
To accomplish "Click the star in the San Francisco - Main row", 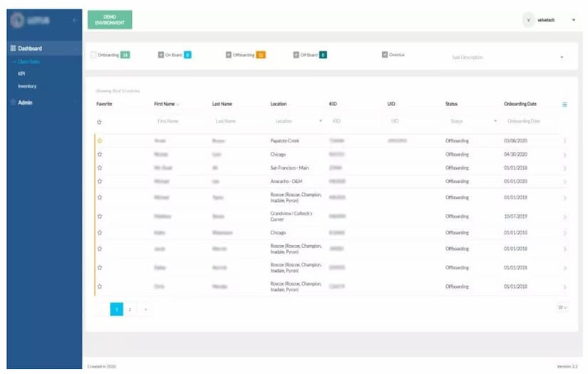I will pos(100,168).
